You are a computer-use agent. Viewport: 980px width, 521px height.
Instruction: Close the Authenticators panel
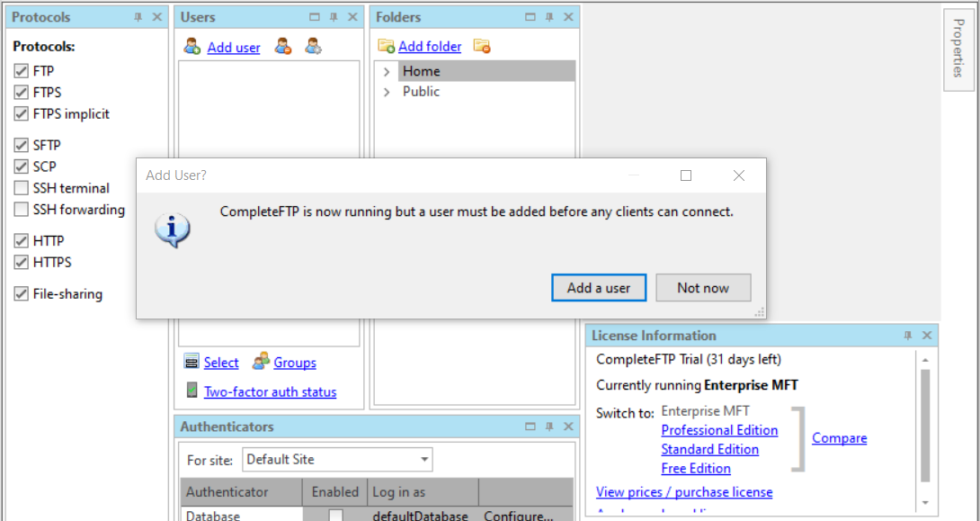coord(568,427)
